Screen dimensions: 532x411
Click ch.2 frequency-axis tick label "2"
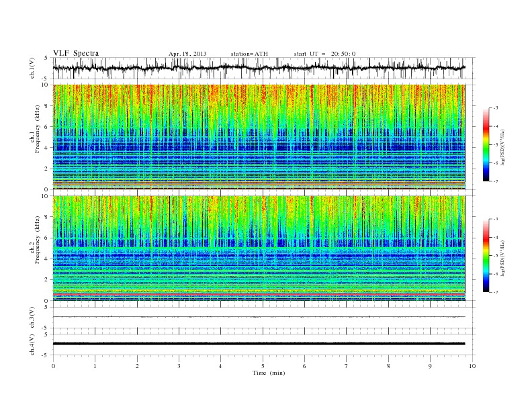click(46, 280)
